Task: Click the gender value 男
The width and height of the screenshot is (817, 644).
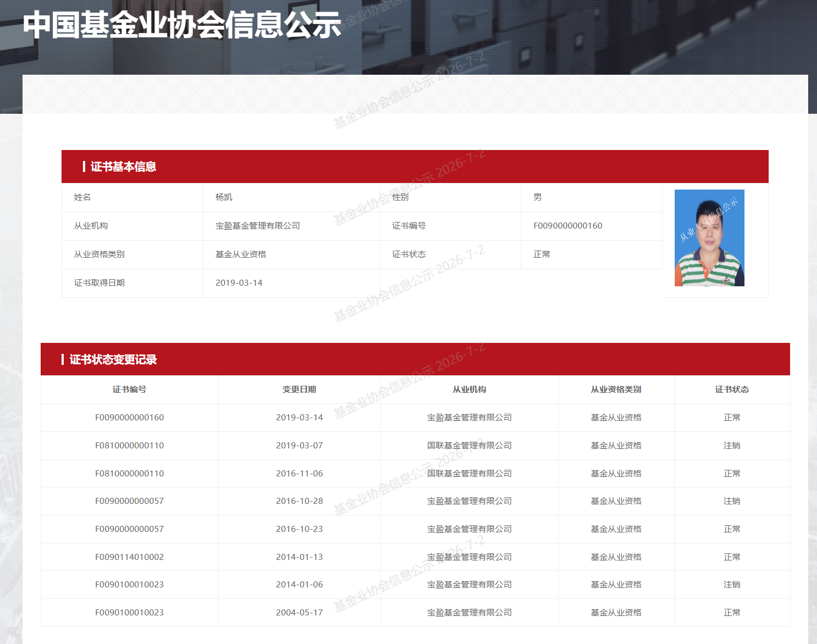Action: click(537, 197)
